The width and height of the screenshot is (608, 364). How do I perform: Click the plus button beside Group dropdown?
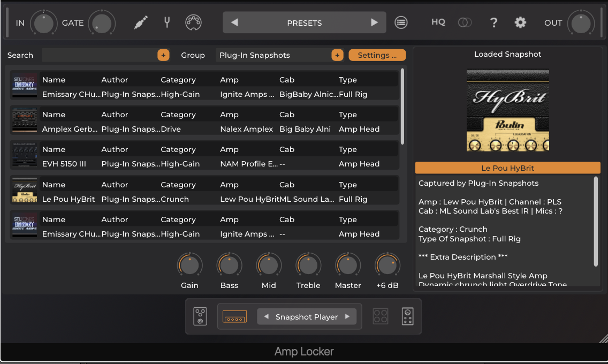[337, 55]
